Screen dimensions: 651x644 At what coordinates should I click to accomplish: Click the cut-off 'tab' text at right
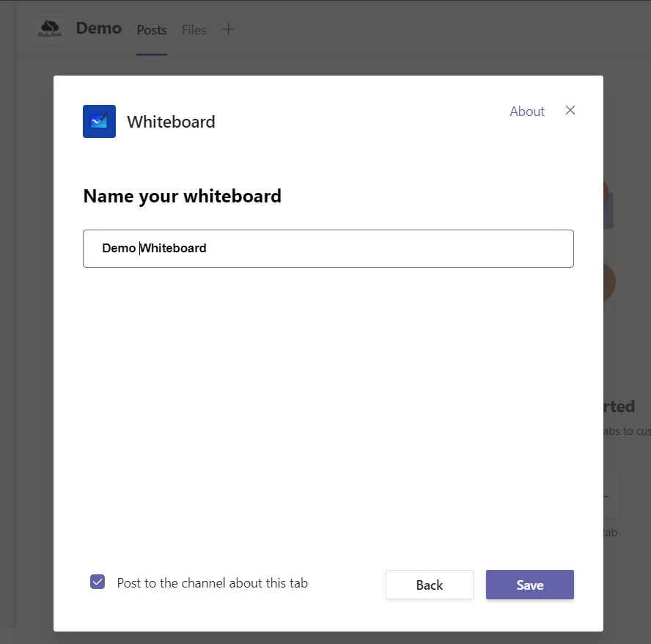pos(610,533)
